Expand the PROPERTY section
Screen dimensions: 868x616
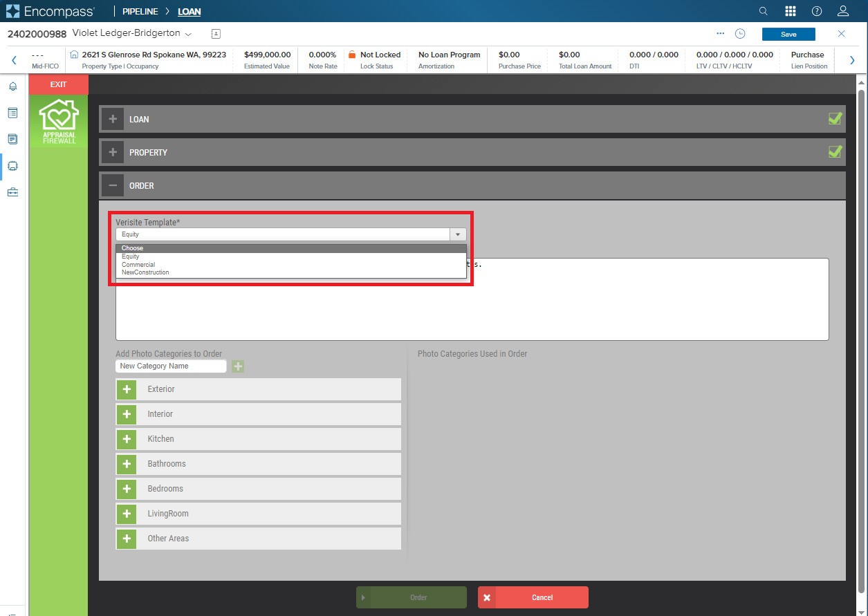[113, 152]
